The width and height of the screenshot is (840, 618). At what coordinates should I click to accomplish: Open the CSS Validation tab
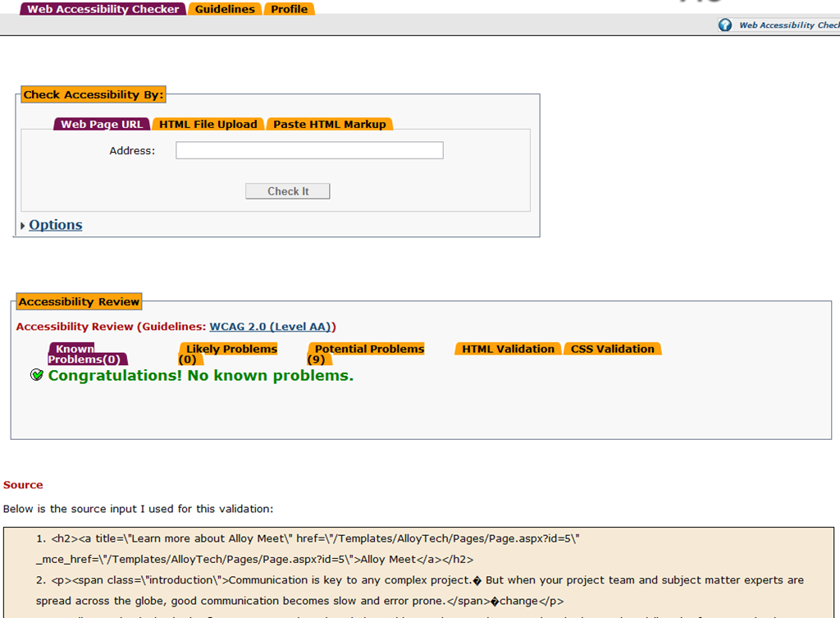pos(612,349)
